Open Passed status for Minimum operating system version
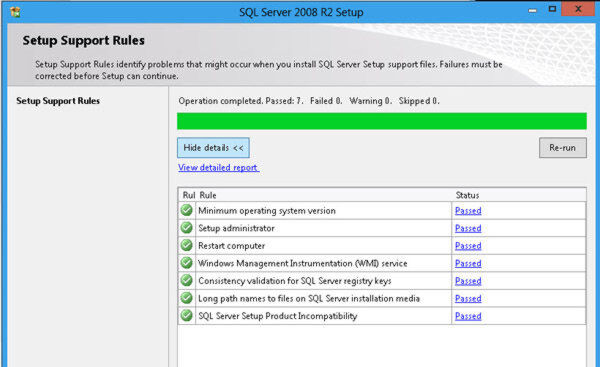Viewport: 600px width, 367px height. point(468,210)
